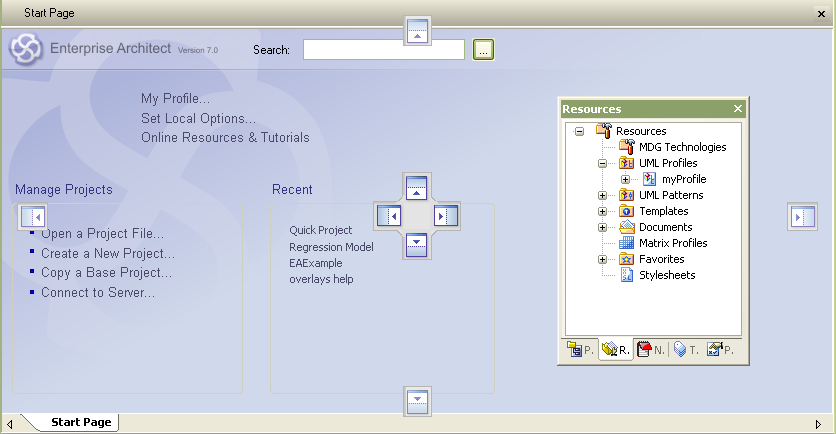836x434 pixels.
Task: Click the Templates folder icon
Action: 626,211
